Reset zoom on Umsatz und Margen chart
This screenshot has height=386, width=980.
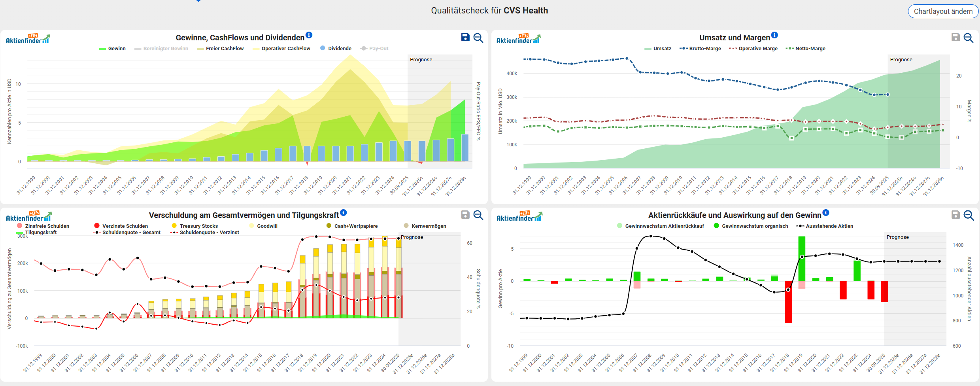[969, 38]
